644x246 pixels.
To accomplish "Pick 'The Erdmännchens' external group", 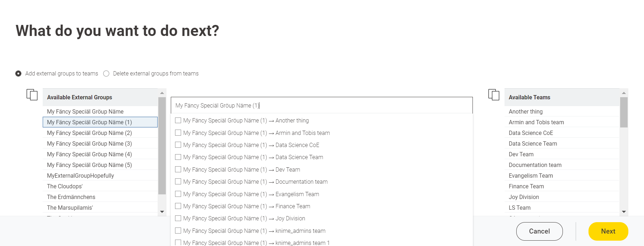I will pos(71,197).
